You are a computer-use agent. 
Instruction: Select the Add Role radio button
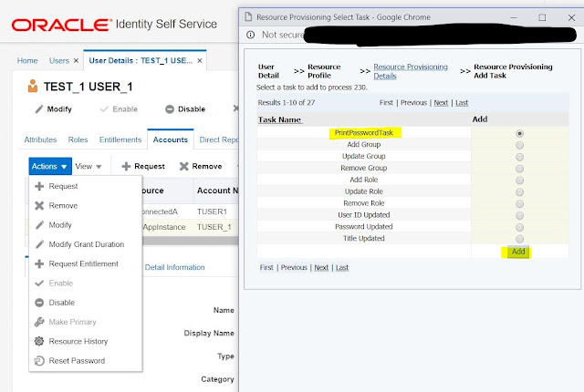point(519,181)
